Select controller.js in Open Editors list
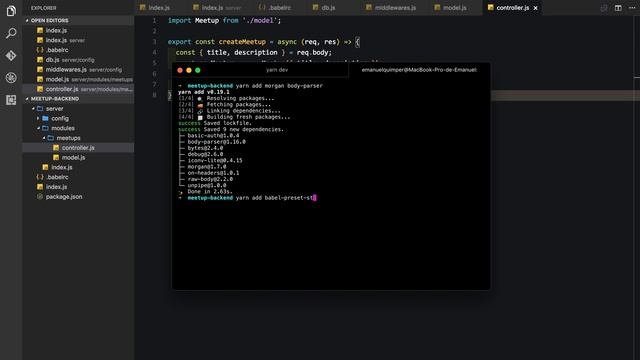Screen dimensions: 640x360 (x=78, y=89)
